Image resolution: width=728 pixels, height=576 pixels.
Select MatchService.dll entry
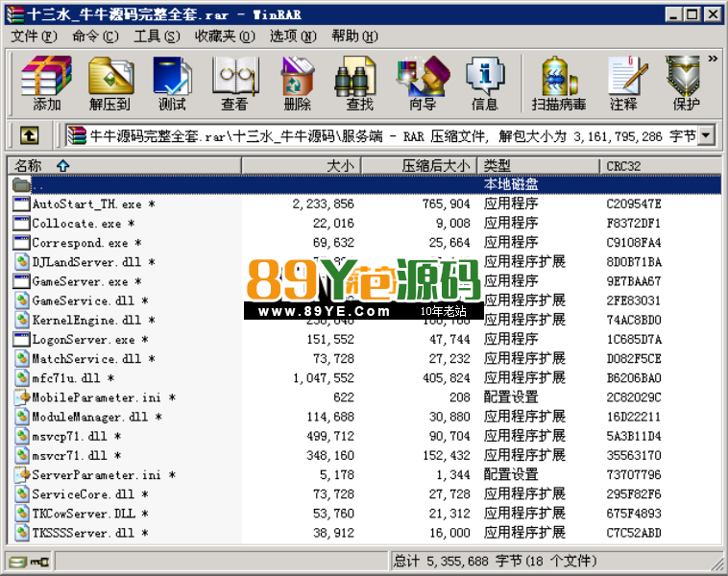click(x=86, y=359)
